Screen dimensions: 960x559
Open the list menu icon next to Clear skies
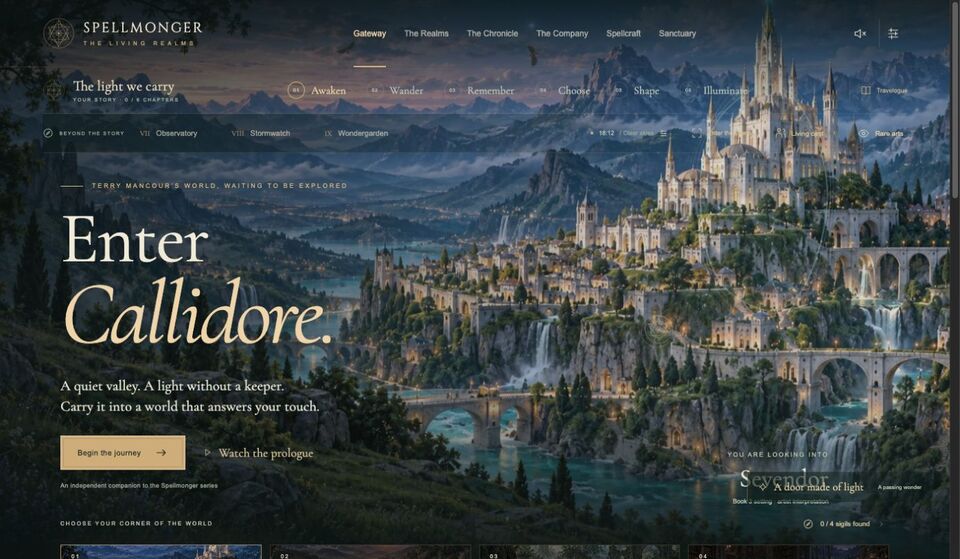(x=664, y=133)
